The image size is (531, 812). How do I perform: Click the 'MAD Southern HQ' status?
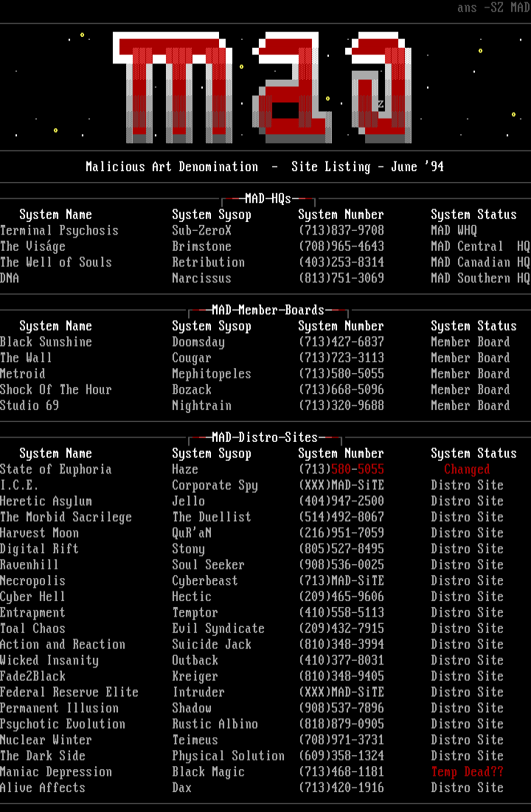point(480,279)
